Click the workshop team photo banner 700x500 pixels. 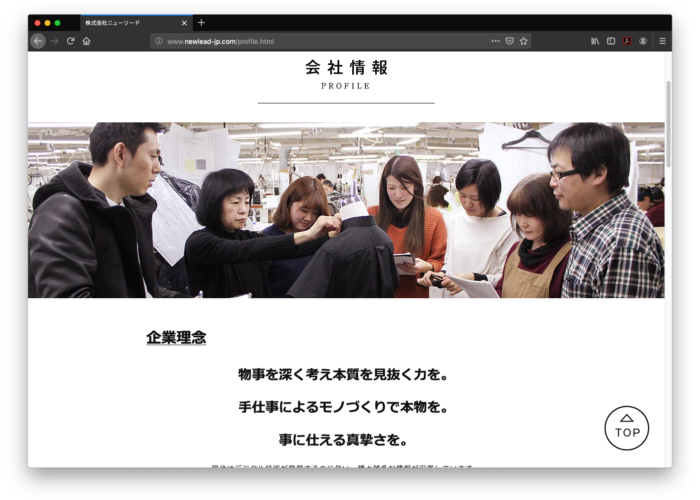[346, 210]
